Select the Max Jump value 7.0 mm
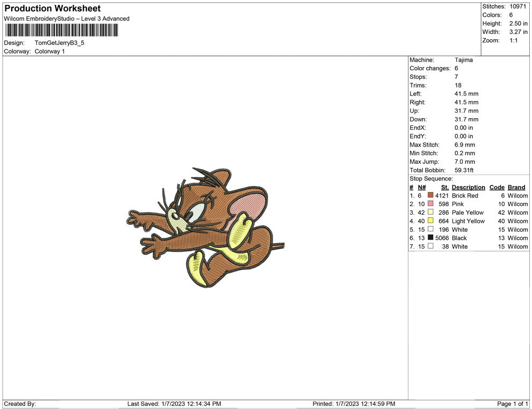 point(465,162)
